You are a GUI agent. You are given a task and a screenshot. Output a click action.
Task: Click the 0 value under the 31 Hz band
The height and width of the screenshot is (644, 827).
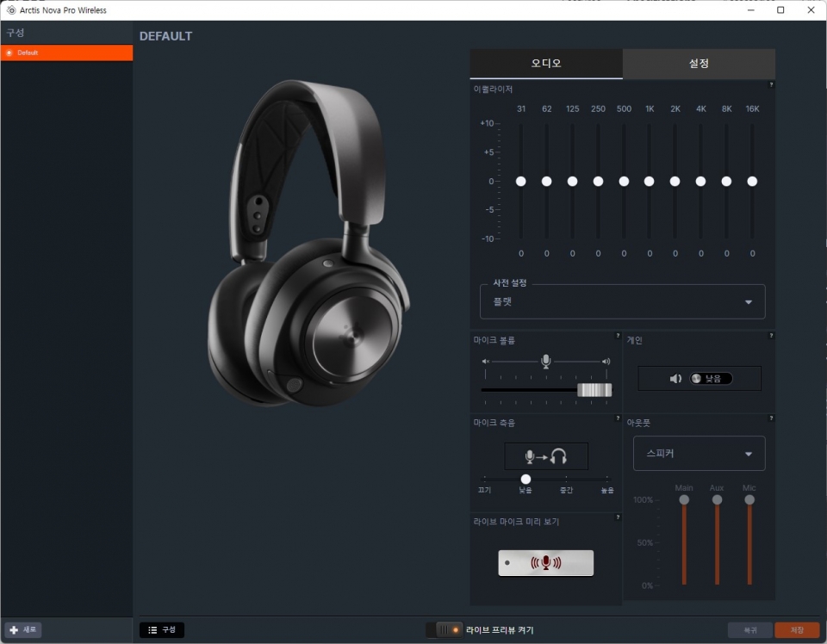pyautogui.click(x=521, y=253)
